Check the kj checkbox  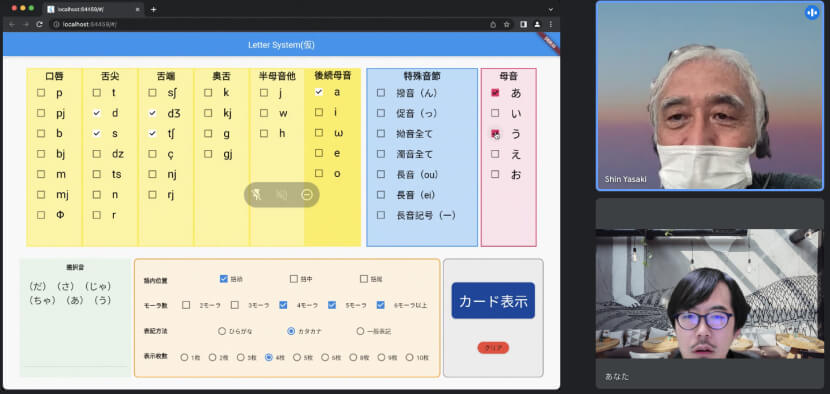[x=208, y=113]
